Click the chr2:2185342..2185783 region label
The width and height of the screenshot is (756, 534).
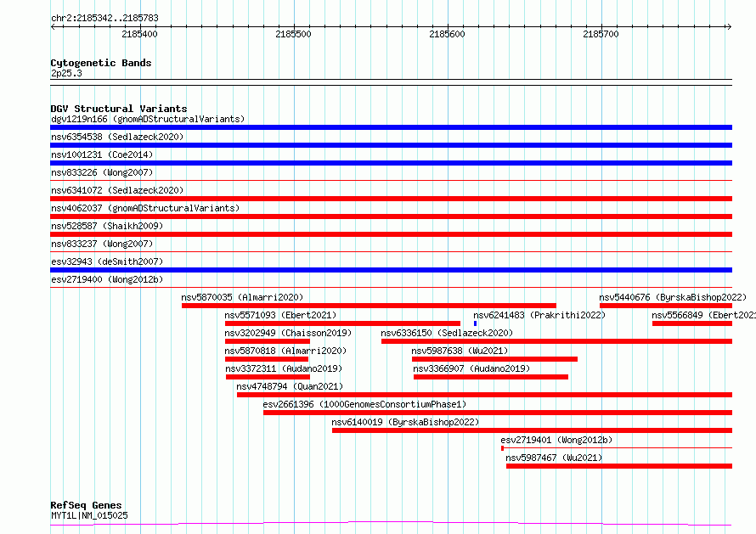[104, 18]
